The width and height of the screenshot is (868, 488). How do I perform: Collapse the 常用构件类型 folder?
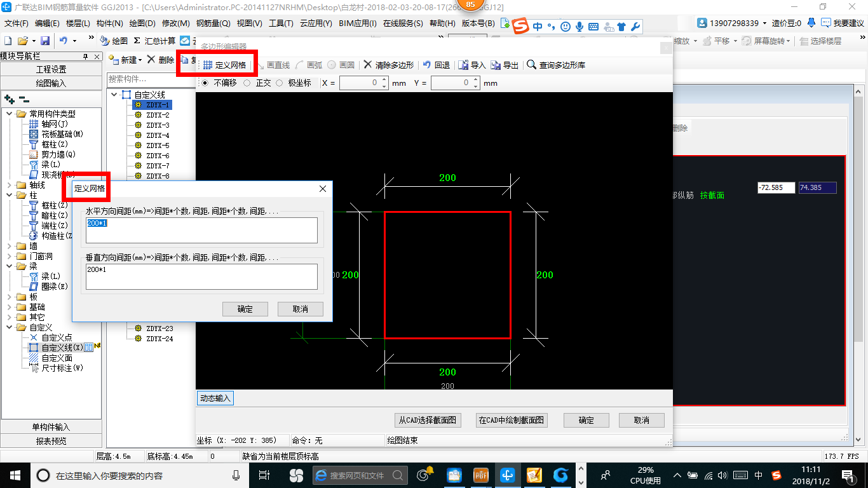click(x=10, y=114)
